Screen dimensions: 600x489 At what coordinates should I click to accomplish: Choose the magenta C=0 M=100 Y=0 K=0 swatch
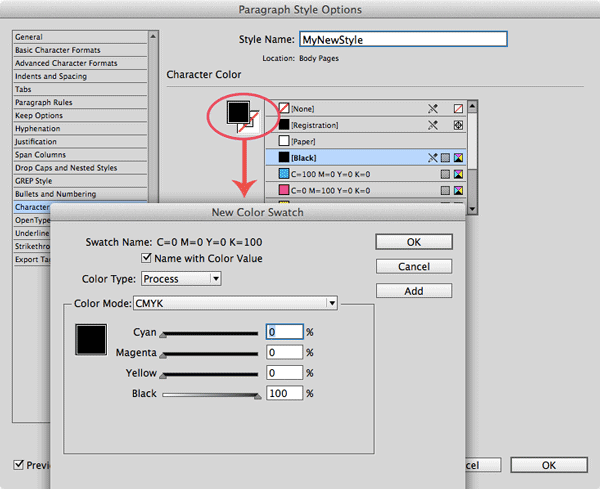coord(366,191)
